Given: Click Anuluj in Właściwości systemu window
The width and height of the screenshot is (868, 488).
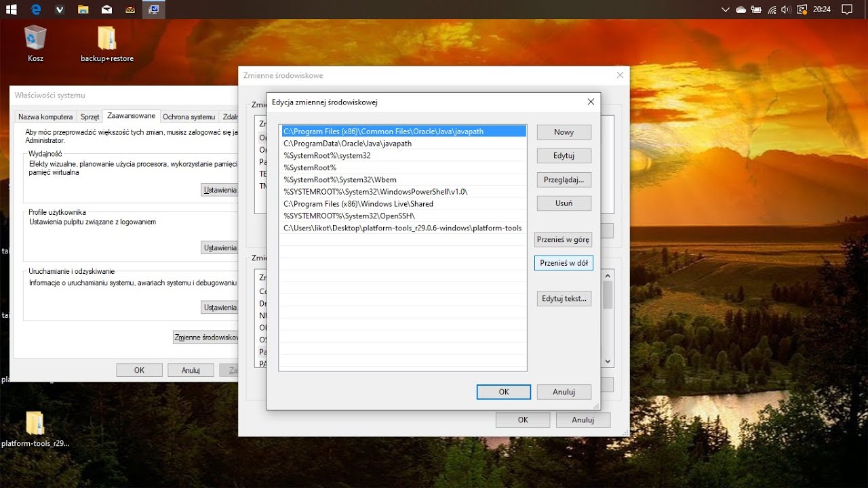Looking at the screenshot, I should tap(191, 370).
